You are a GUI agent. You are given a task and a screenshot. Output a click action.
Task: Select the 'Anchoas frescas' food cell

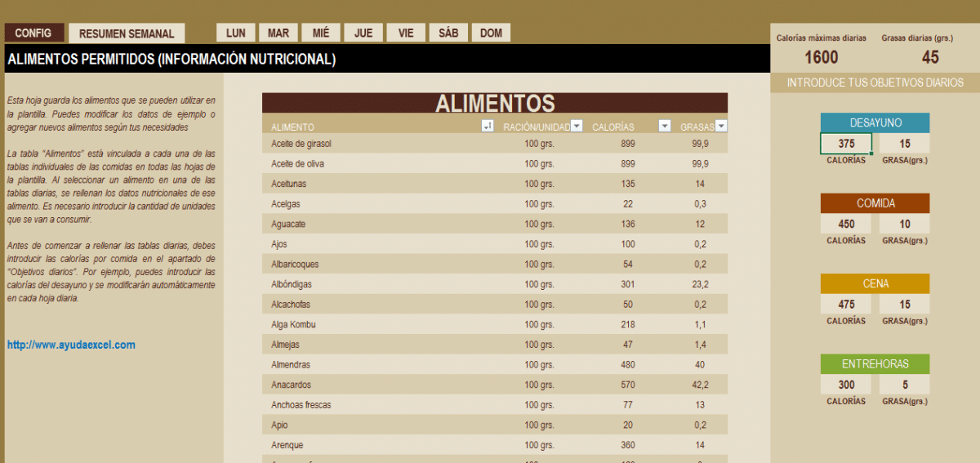[301, 404]
